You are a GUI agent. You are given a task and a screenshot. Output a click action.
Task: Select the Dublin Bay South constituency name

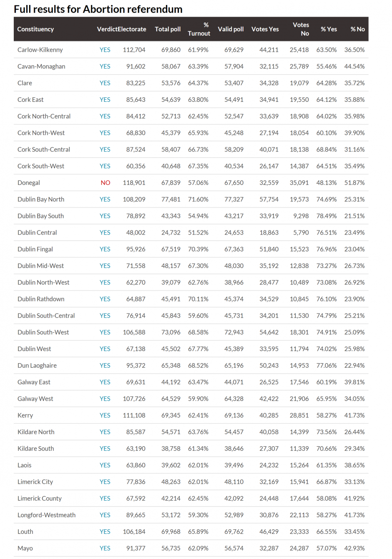point(40,216)
